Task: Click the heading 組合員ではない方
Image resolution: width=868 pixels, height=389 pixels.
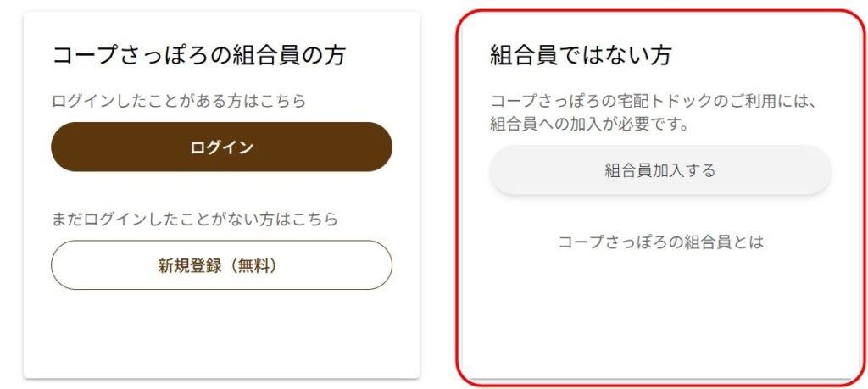Action: (x=581, y=56)
